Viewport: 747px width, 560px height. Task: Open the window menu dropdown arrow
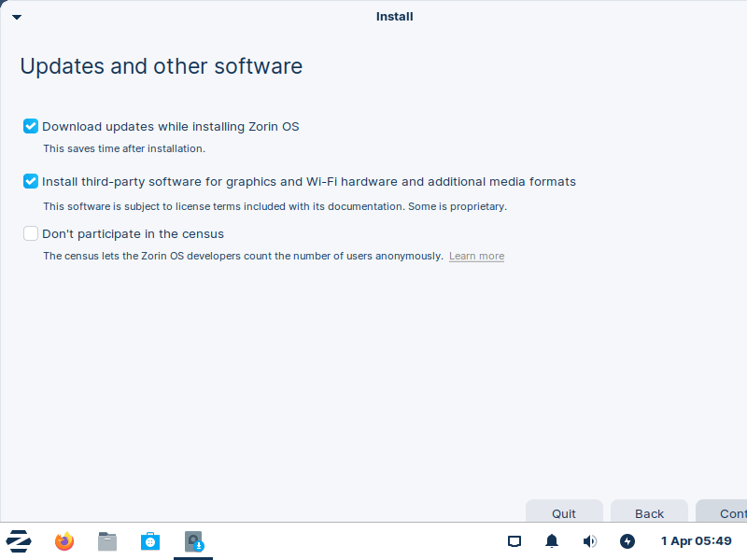tap(17, 17)
